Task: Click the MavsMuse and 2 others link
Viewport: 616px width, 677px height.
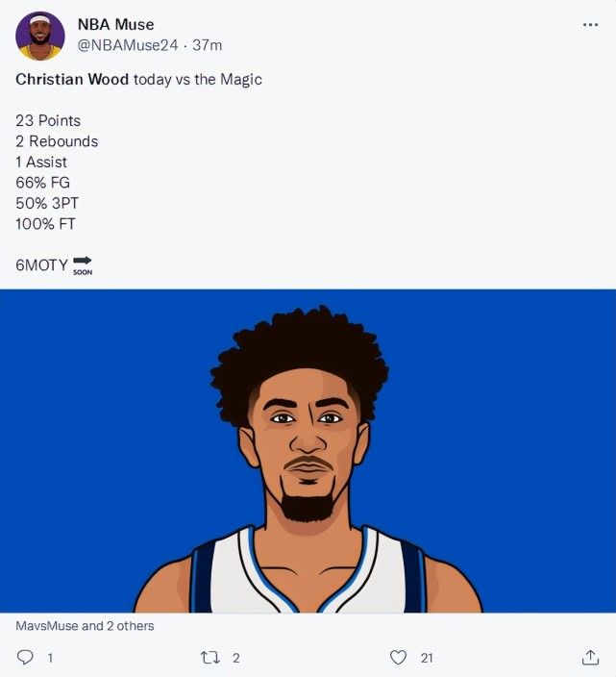Action: [85, 626]
